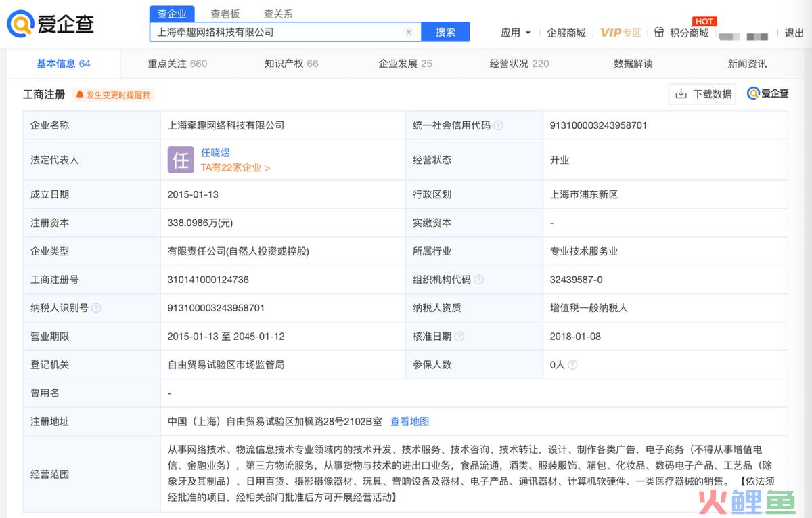The width and height of the screenshot is (812, 518).
Task: Click the gift icon beside 积分商城
Action: tap(659, 33)
